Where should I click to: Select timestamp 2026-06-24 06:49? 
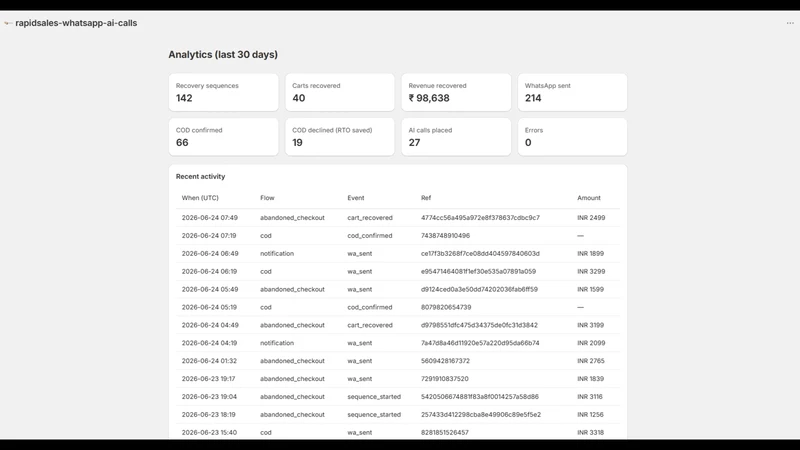point(210,254)
